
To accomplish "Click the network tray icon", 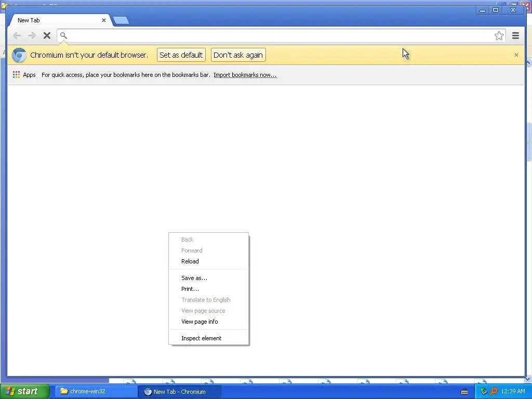I will click(x=484, y=392).
